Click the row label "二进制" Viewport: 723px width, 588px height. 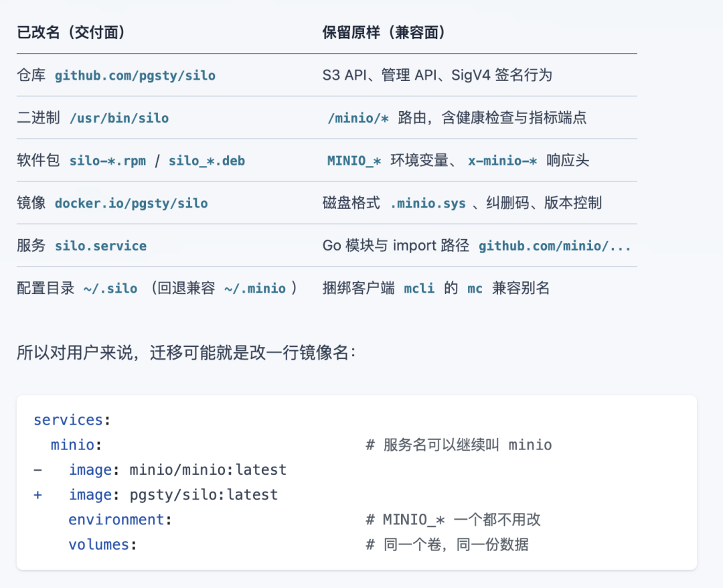(38, 118)
